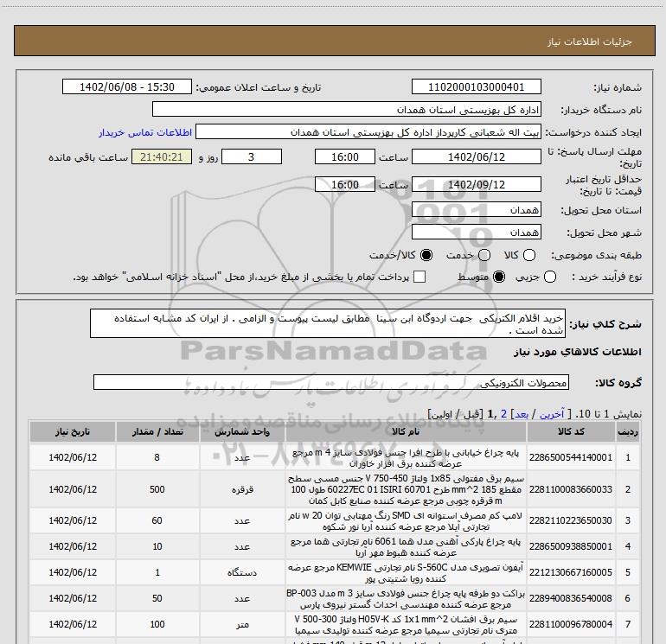Select the خدمت radio button
This screenshot has height=644, width=666.
coord(484,255)
